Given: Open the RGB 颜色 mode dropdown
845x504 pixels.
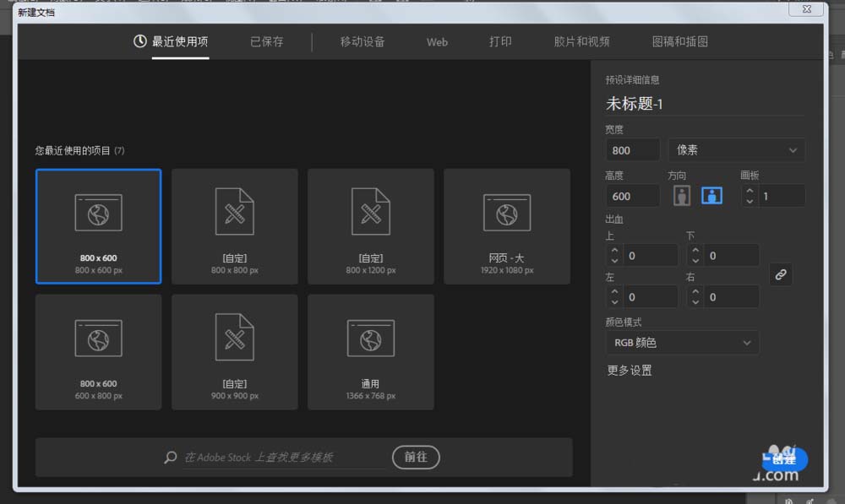Looking at the screenshot, I should tap(682, 343).
